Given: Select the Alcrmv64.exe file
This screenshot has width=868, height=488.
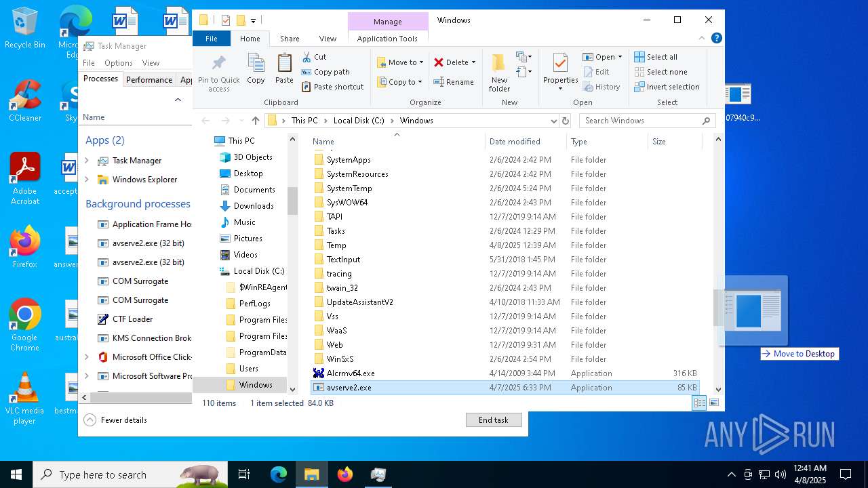Looking at the screenshot, I should (505, 373).
